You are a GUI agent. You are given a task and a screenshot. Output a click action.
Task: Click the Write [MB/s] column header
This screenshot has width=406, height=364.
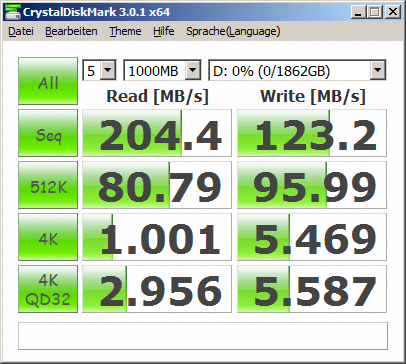[x=313, y=96]
